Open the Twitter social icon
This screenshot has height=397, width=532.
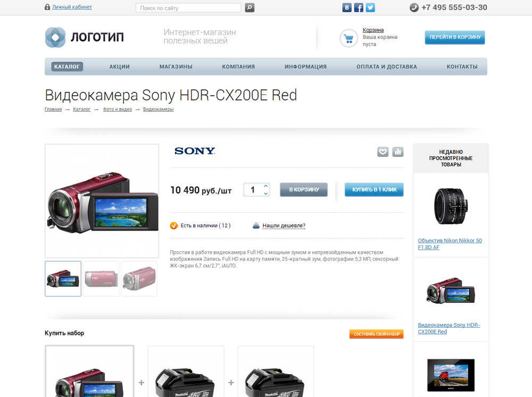(370, 7)
